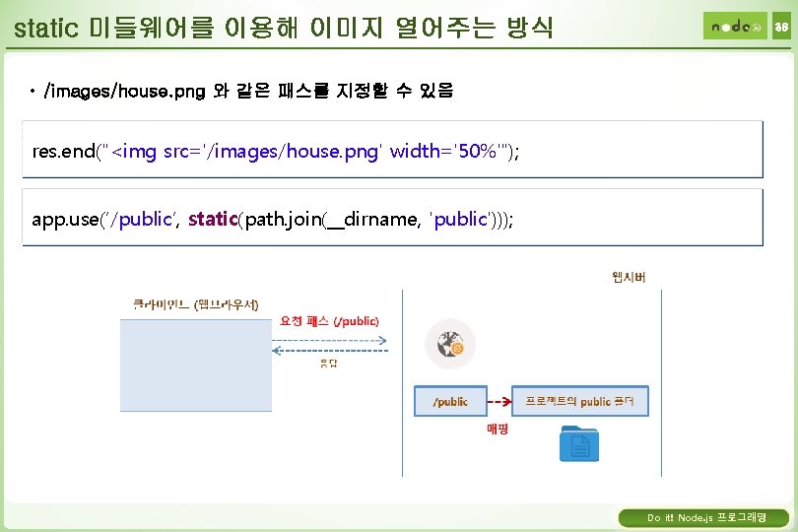Click the slide title starting with static
Image resolution: width=798 pixels, height=532 pixels.
click(x=283, y=28)
